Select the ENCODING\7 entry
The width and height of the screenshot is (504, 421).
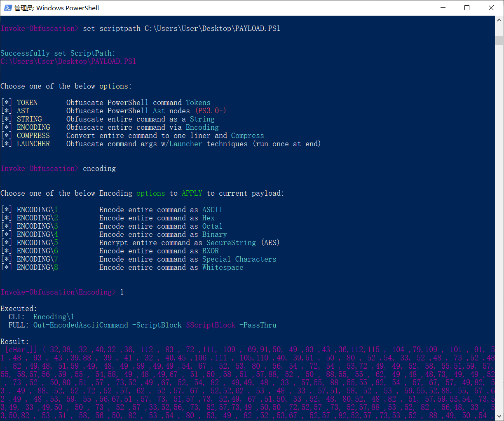pyautogui.click(x=38, y=259)
